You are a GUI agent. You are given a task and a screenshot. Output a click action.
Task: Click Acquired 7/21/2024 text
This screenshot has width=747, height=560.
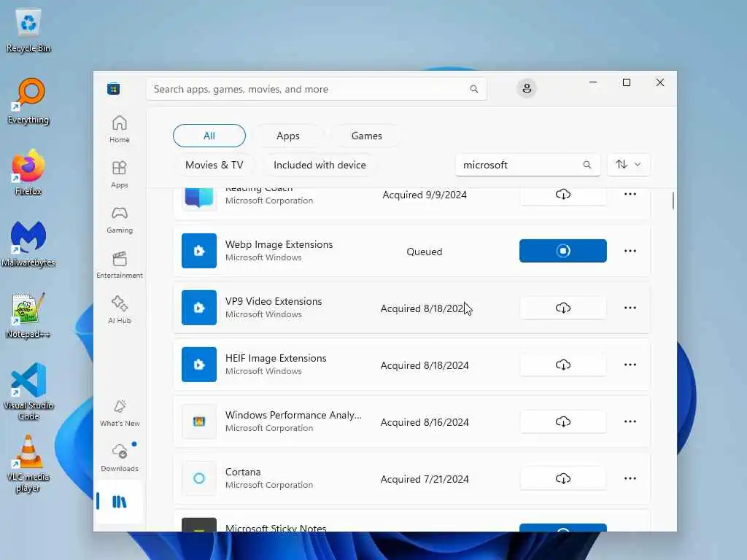(425, 479)
